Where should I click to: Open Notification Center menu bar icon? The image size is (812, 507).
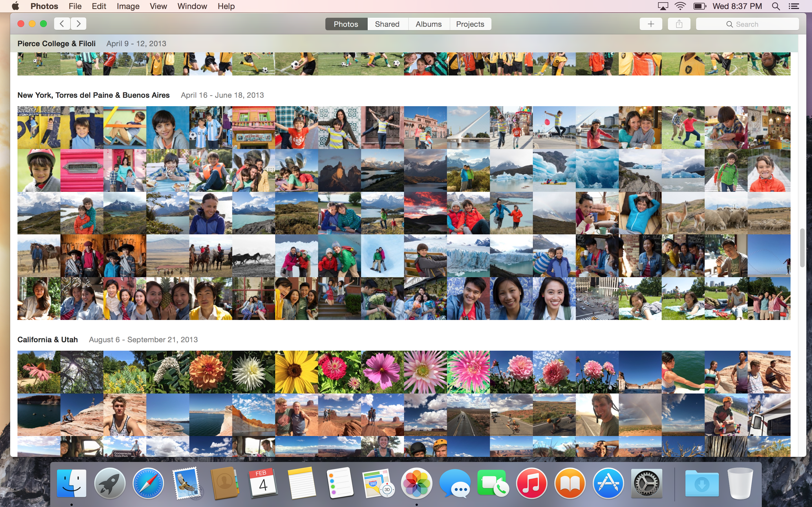click(x=794, y=6)
